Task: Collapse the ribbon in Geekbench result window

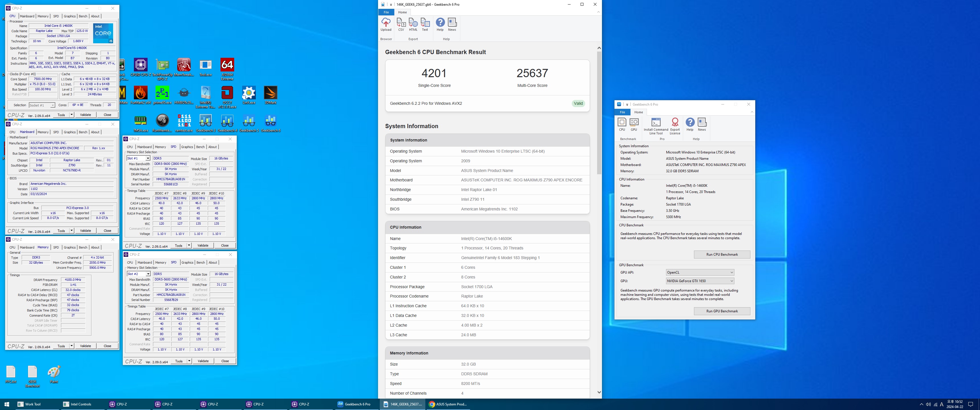Action: click(599, 12)
